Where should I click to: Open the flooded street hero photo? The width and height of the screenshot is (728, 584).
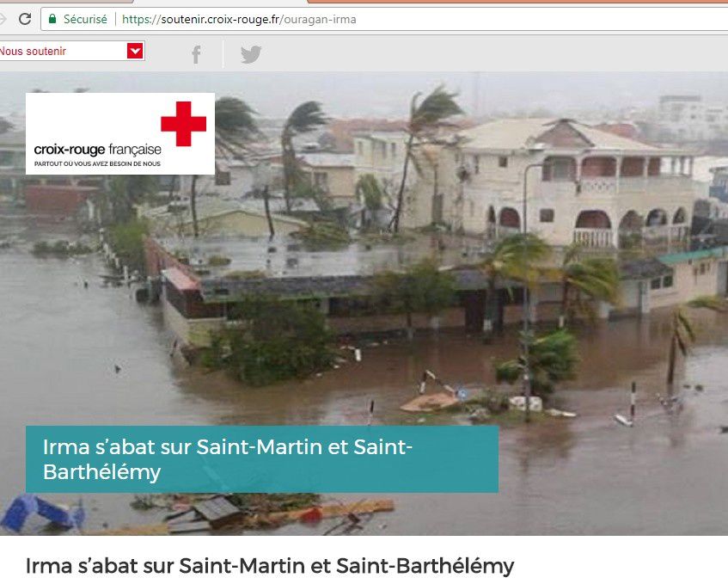364,304
